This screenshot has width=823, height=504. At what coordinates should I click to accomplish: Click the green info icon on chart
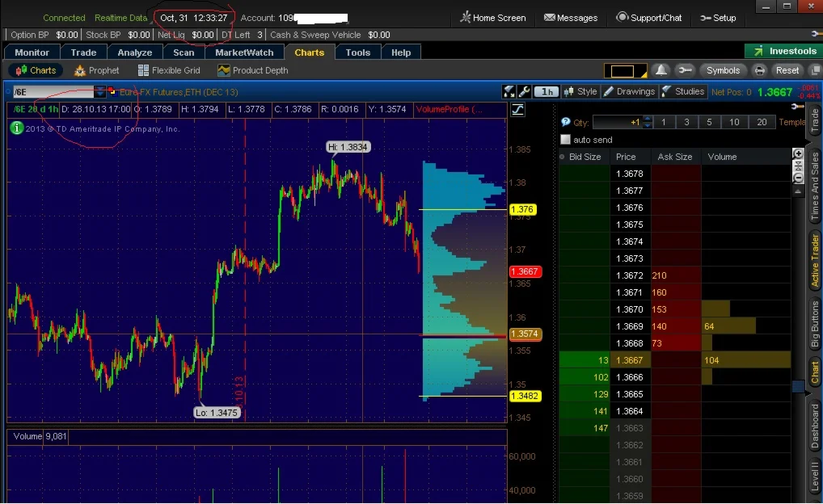17,128
